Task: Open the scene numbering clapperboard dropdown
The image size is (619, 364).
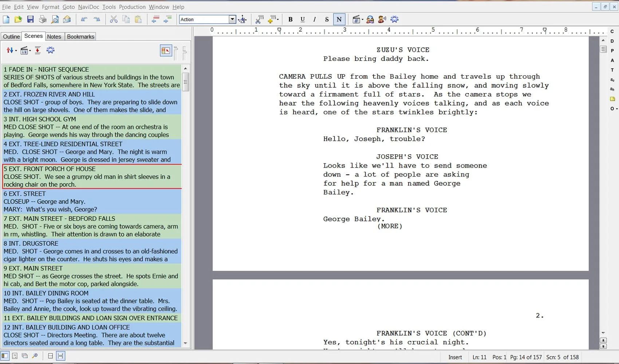Action: (25, 50)
